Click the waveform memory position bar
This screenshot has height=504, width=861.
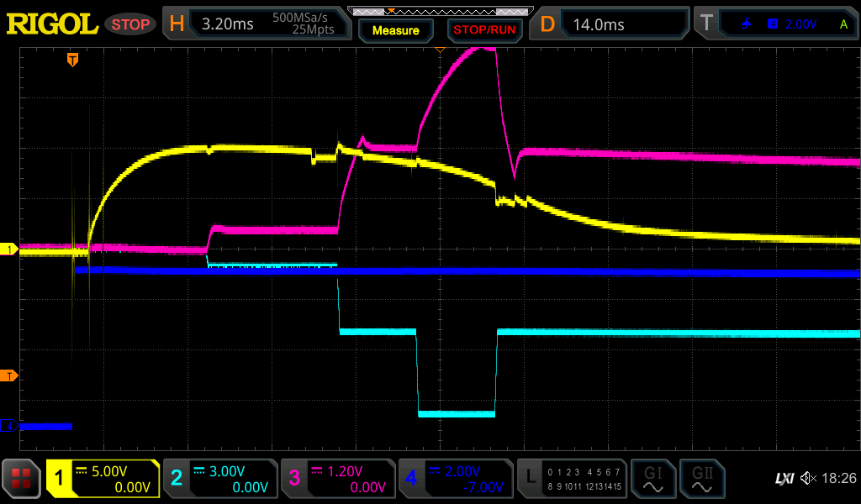pos(438,10)
